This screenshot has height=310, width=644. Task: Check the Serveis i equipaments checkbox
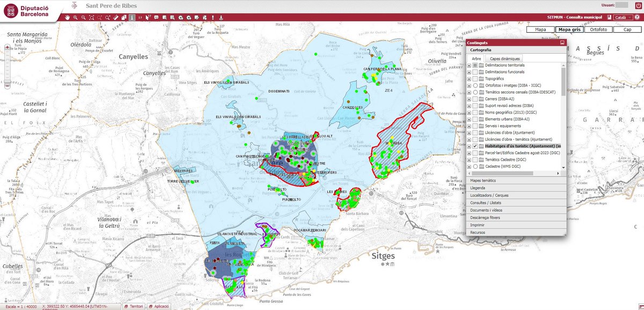(475, 126)
